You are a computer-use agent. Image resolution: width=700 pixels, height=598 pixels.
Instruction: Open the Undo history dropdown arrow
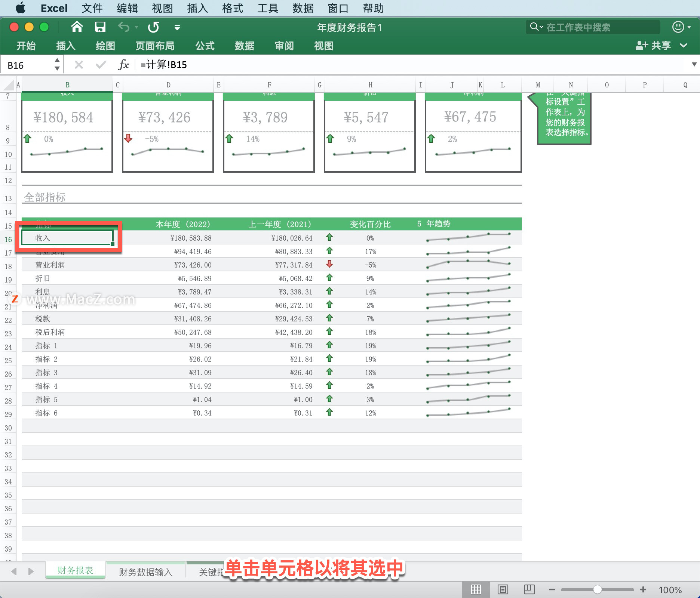click(x=136, y=27)
